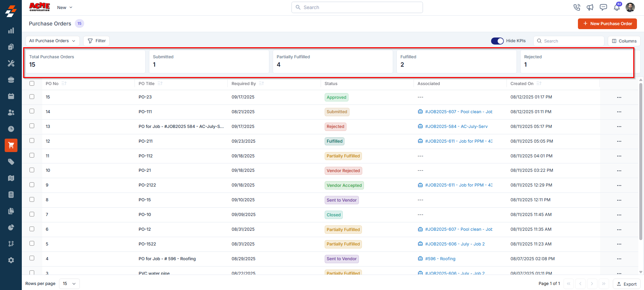Click the Export button
Image resolution: width=644 pixels, height=290 pixels.
[627, 284]
